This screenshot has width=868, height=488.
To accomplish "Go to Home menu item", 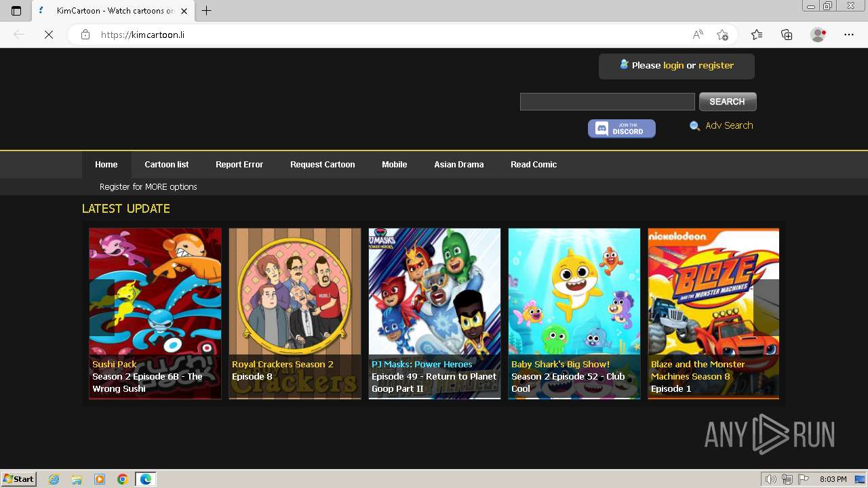I will (106, 165).
